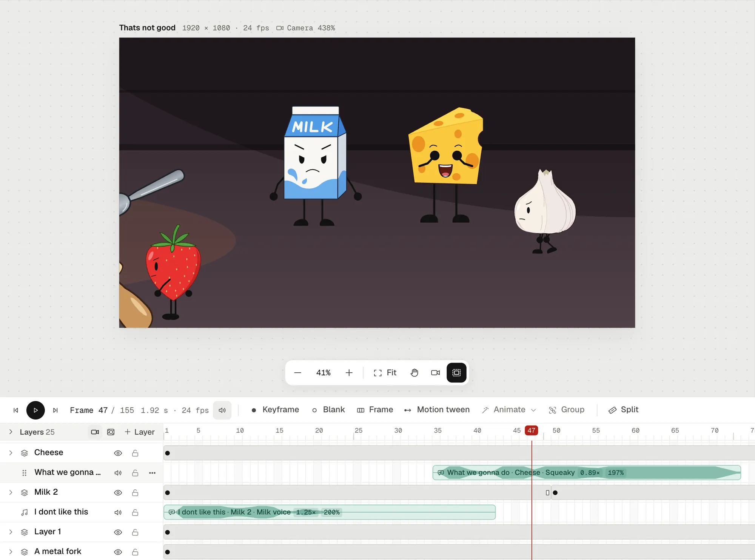The height and width of the screenshot is (560, 755).
Task: Mute the 'What we gonna' audio layer
Action: (x=118, y=473)
